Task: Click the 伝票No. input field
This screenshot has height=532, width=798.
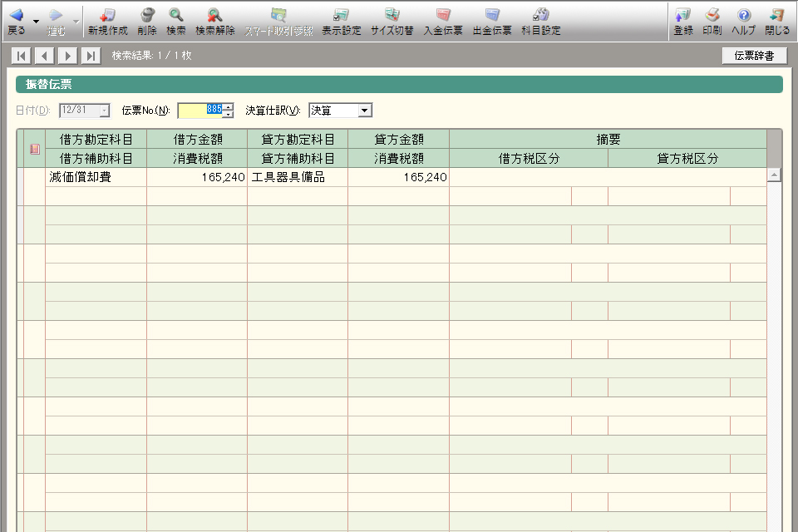Action: (200, 111)
